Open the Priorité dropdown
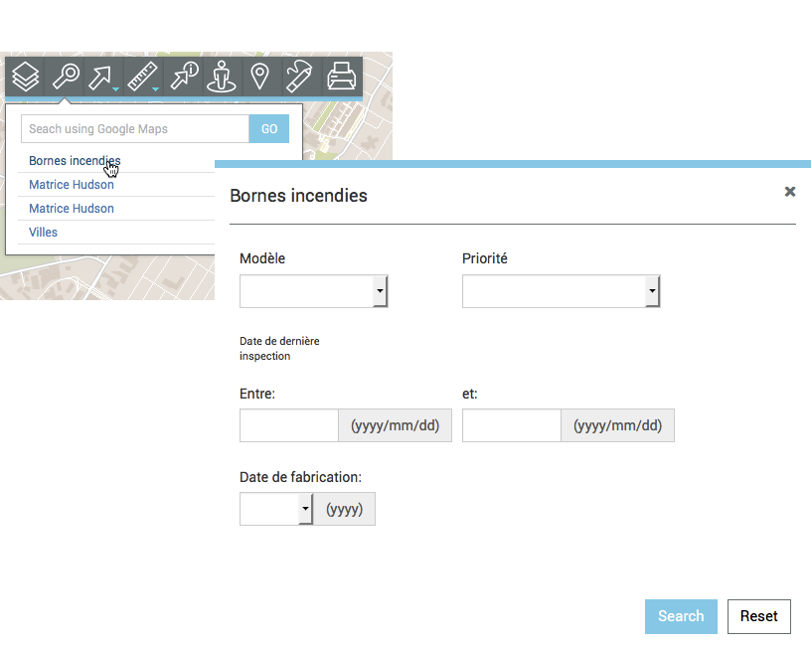The height and width of the screenshot is (649, 812). coord(562,291)
